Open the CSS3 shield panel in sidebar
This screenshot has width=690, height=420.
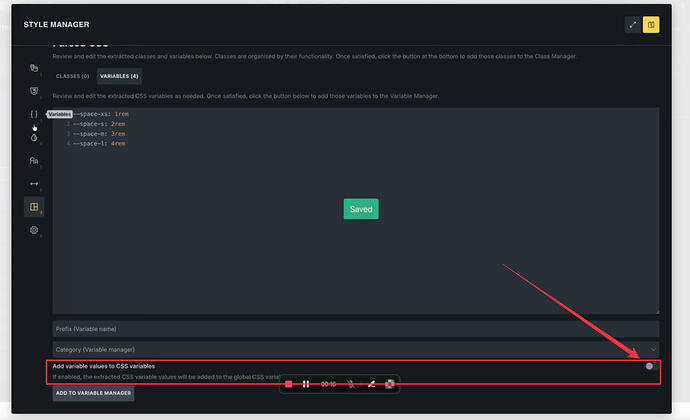tap(34, 91)
